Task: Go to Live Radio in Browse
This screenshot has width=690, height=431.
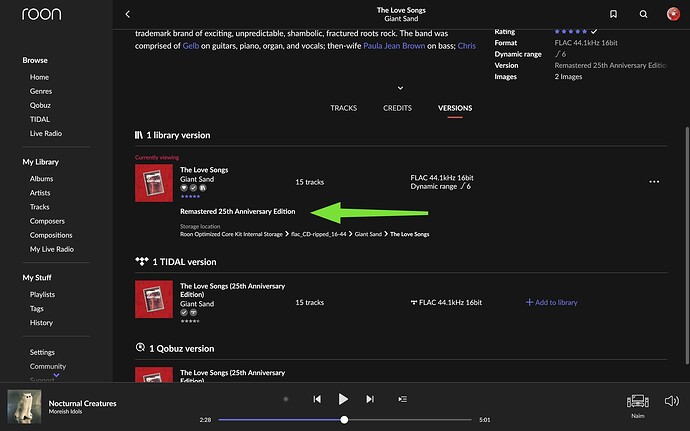Action: [x=44, y=132]
